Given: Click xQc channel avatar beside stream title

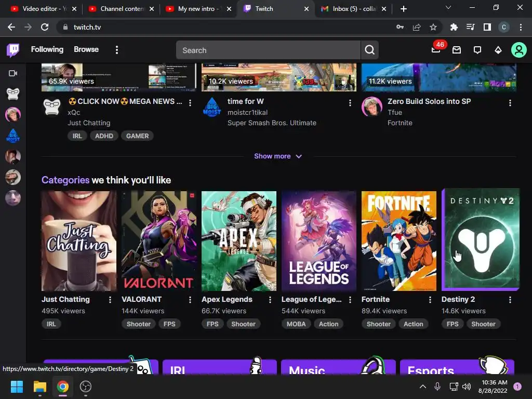Looking at the screenshot, I should [52, 107].
